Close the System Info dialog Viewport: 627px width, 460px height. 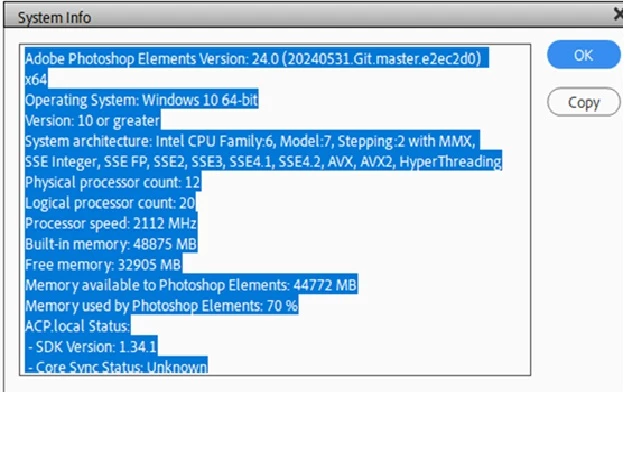point(619,15)
